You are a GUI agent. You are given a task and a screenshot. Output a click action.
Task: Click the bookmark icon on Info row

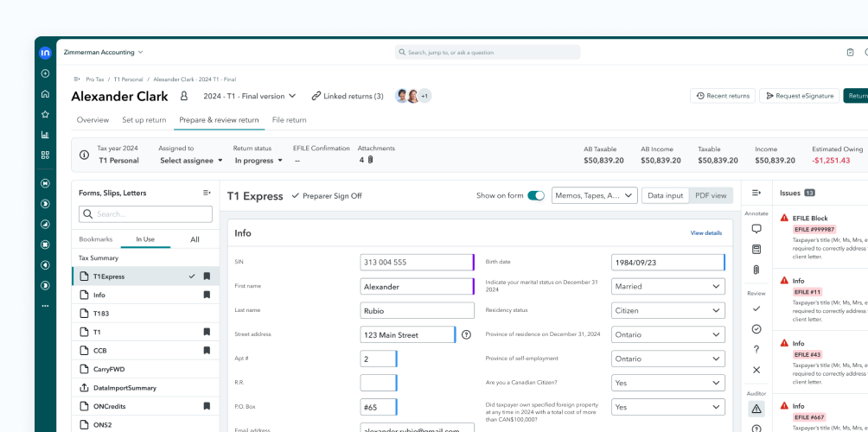[x=207, y=295]
